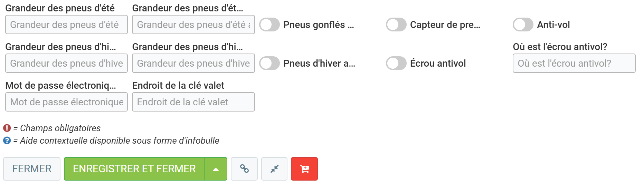Turn on the Anti-vol switch
The image size is (644, 183).
(x=523, y=25)
